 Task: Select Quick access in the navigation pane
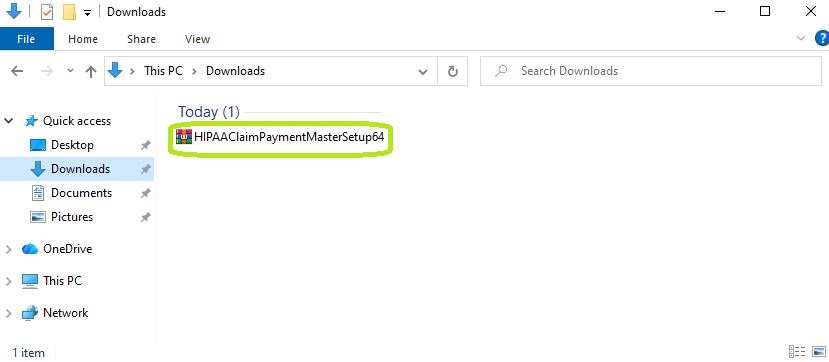[77, 121]
